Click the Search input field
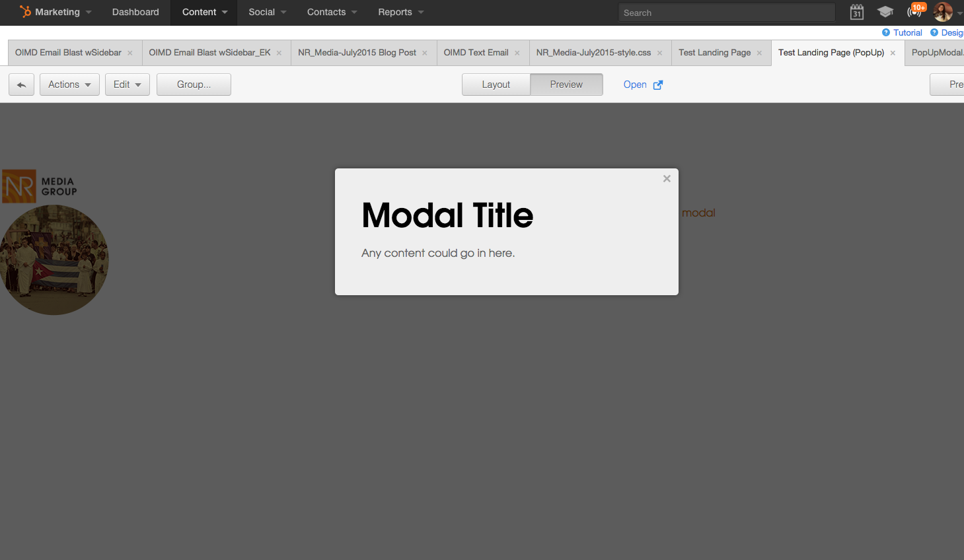 coord(725,12)
